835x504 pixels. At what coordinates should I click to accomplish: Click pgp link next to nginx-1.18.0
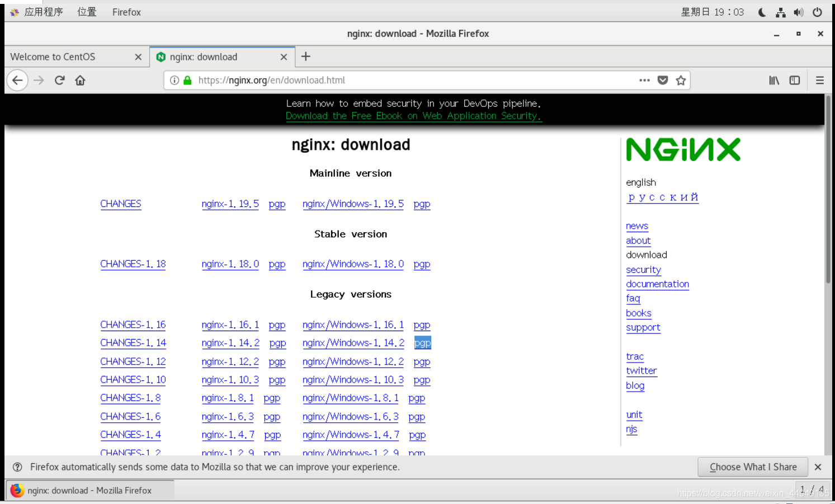(277, 265)
